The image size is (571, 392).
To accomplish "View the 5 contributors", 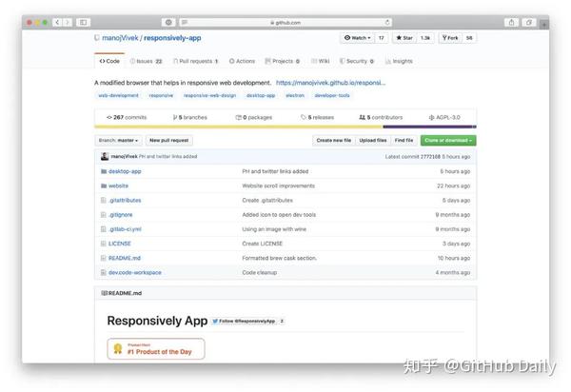I will (381, 117).
